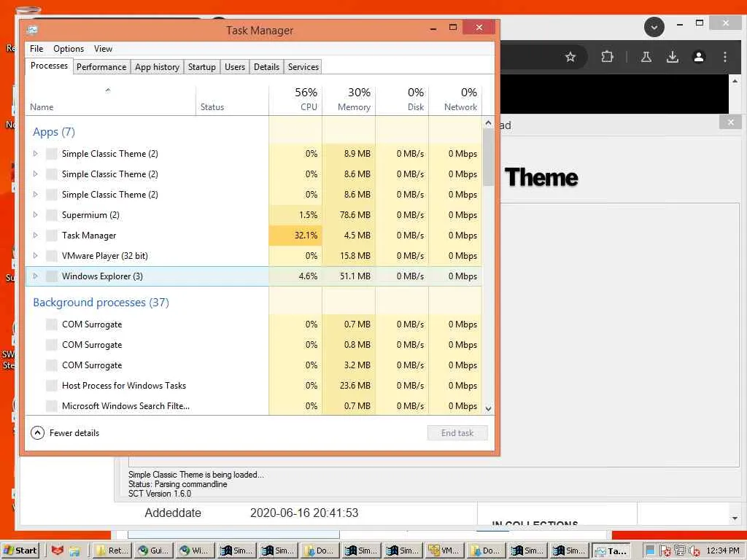Click the Host Process for Windows Tasks icon

tap(52, 386)
